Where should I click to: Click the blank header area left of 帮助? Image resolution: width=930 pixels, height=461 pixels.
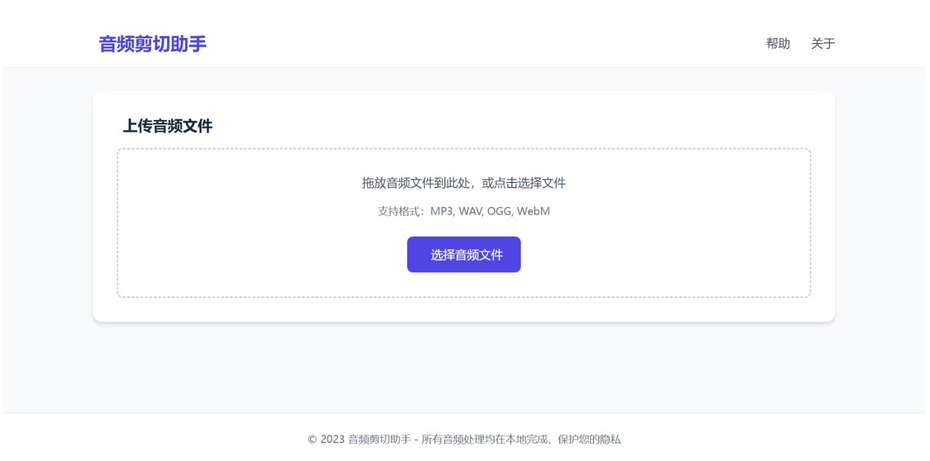tap(500, 44)
